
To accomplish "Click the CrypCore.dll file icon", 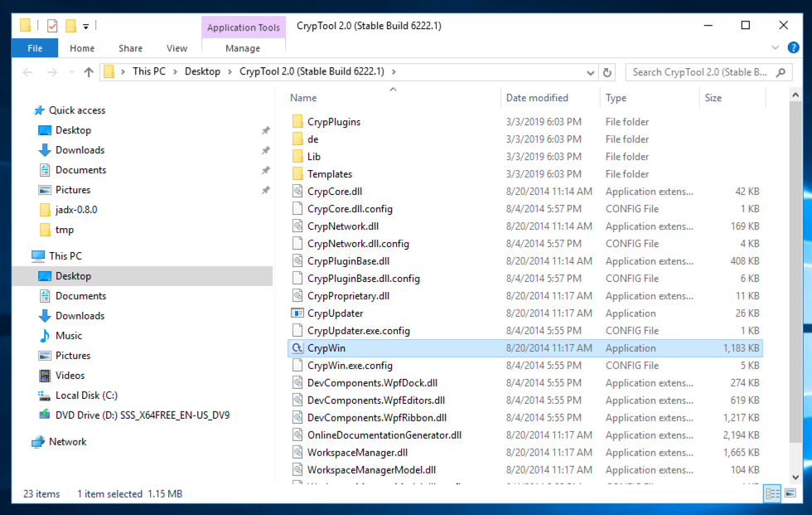I will click(x=297, y=192).
